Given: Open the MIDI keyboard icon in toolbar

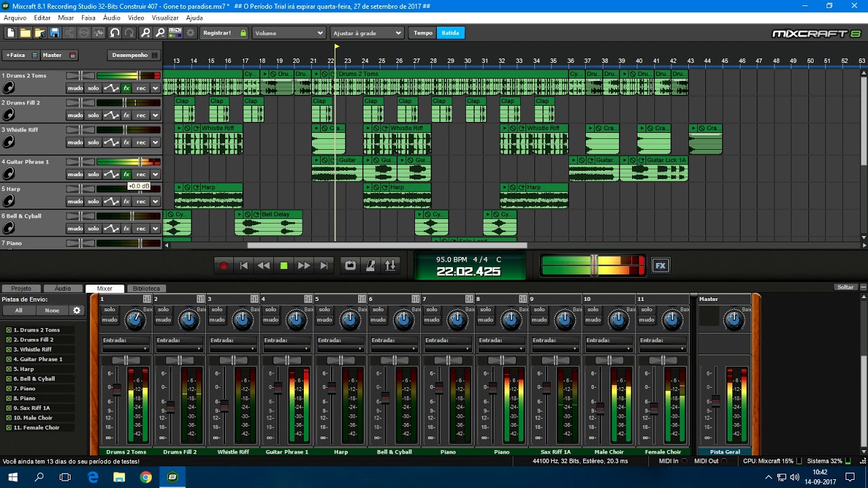Looking at the screenshot, I should pos(175,33).
